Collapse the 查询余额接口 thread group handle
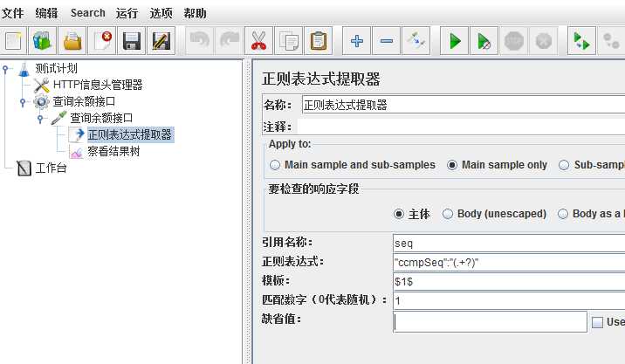 23,102
